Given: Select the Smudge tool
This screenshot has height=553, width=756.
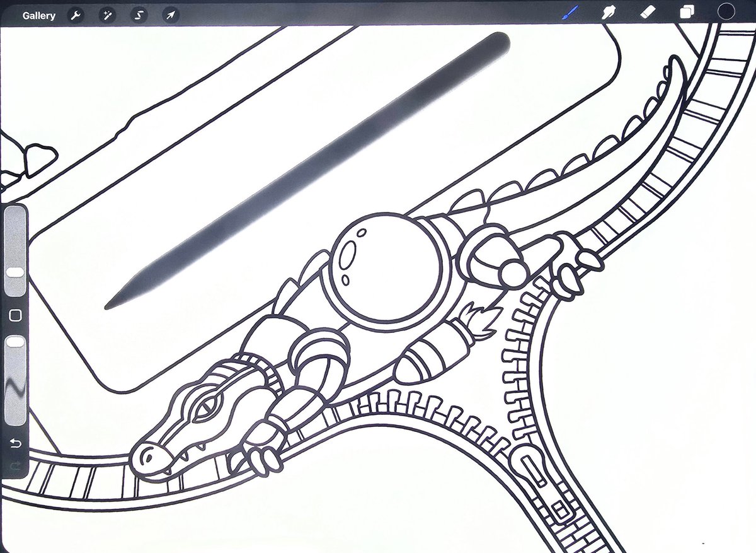Looking at the screenshot, I should pos(610,13).
